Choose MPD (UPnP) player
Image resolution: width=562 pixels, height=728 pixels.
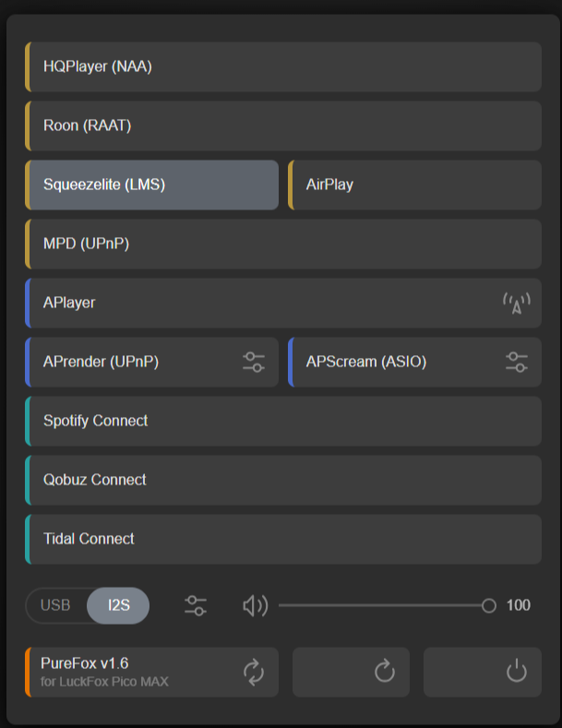283,244
